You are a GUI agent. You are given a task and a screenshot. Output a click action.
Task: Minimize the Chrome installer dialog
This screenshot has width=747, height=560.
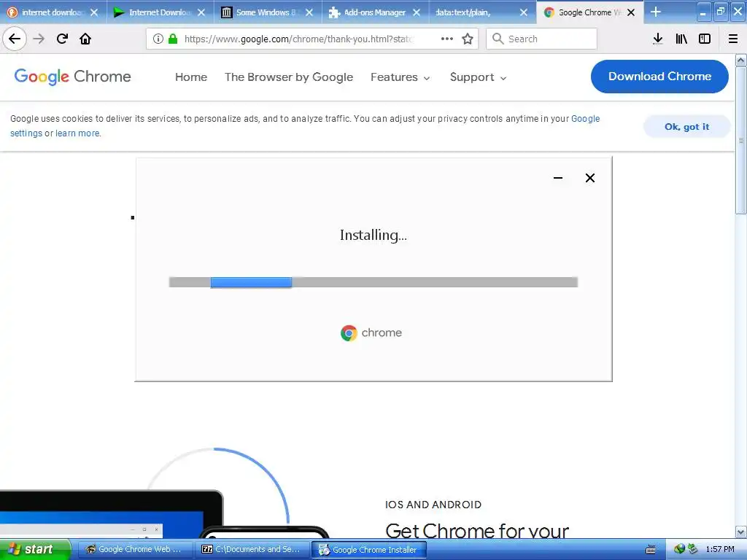pyautogui.click(x=558, y=178)
